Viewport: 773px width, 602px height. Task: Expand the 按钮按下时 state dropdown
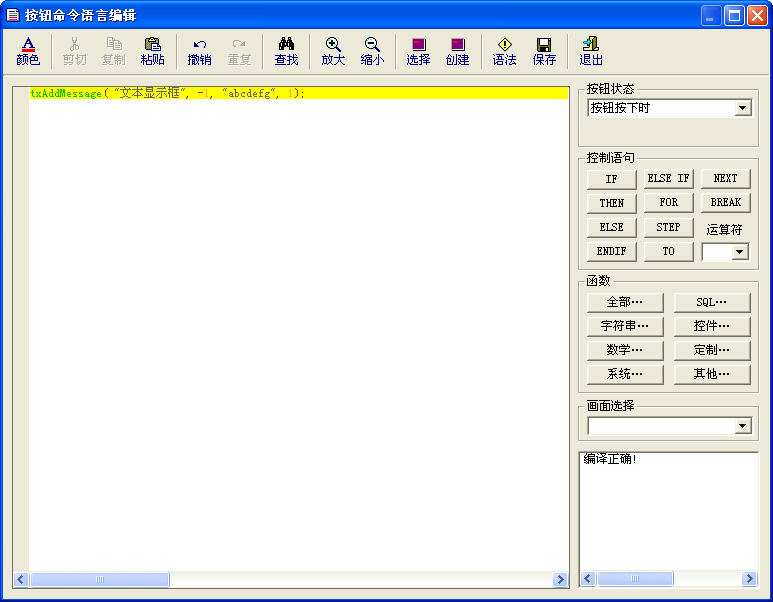point(742,108)
